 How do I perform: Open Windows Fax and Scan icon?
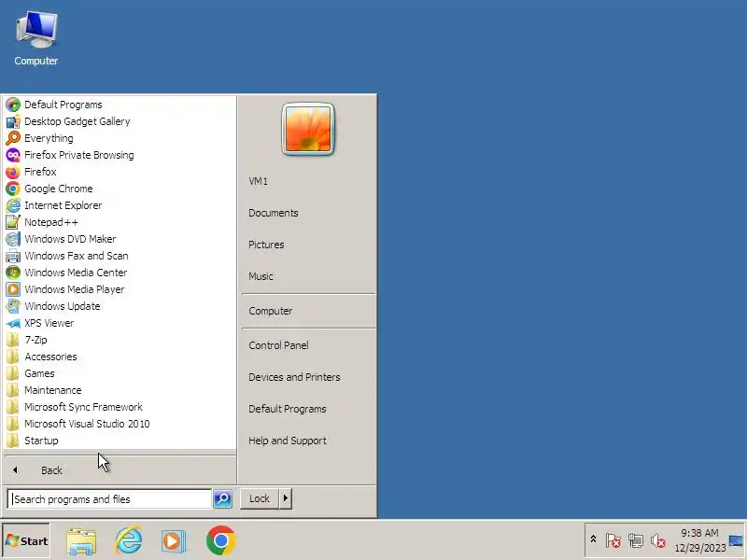[13, 256]
